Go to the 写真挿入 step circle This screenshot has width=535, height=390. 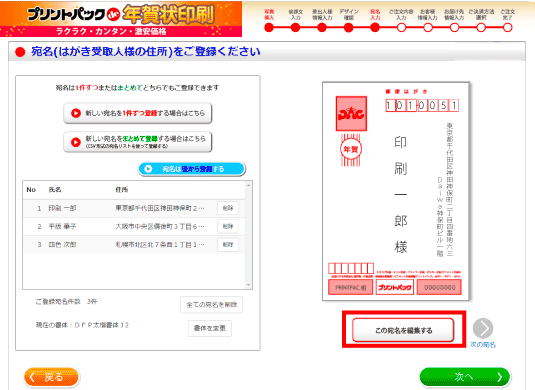(269, 28)
